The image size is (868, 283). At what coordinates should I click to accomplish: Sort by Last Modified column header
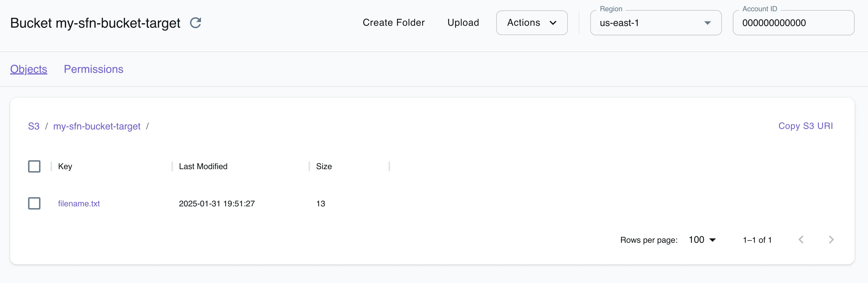coord(203,166)
